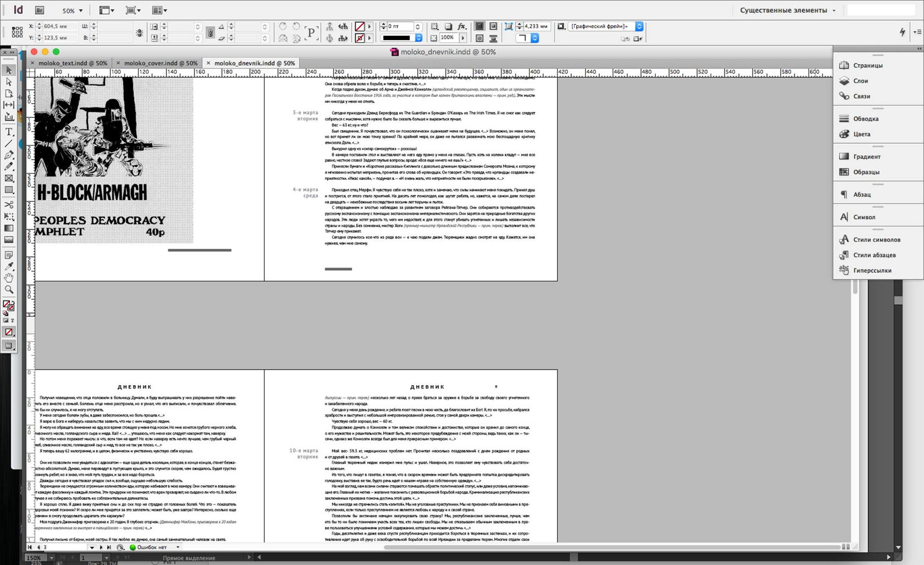Open the Графический фрейм object style dropdown
This screenshot has width=924, height=565.
[639, 26]
